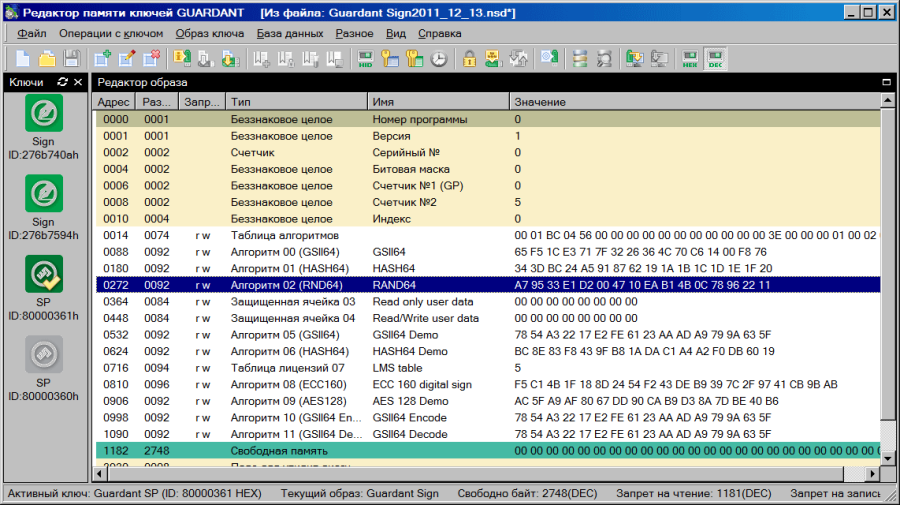The image size is (900, 505).
Task: Click the Open file folder icon
Action: click(x=46, y=59)
